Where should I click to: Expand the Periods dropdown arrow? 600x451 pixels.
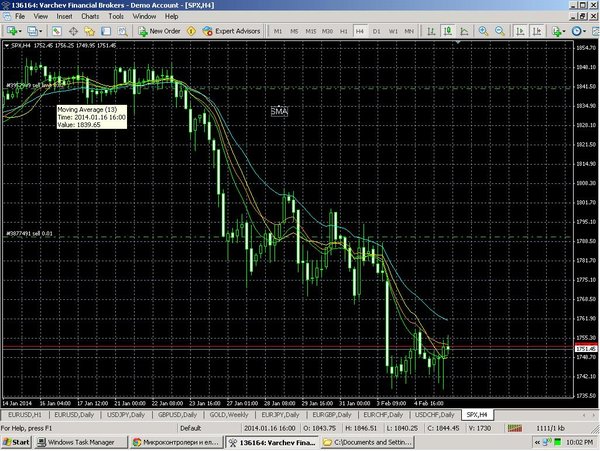(x=584, y=31)
